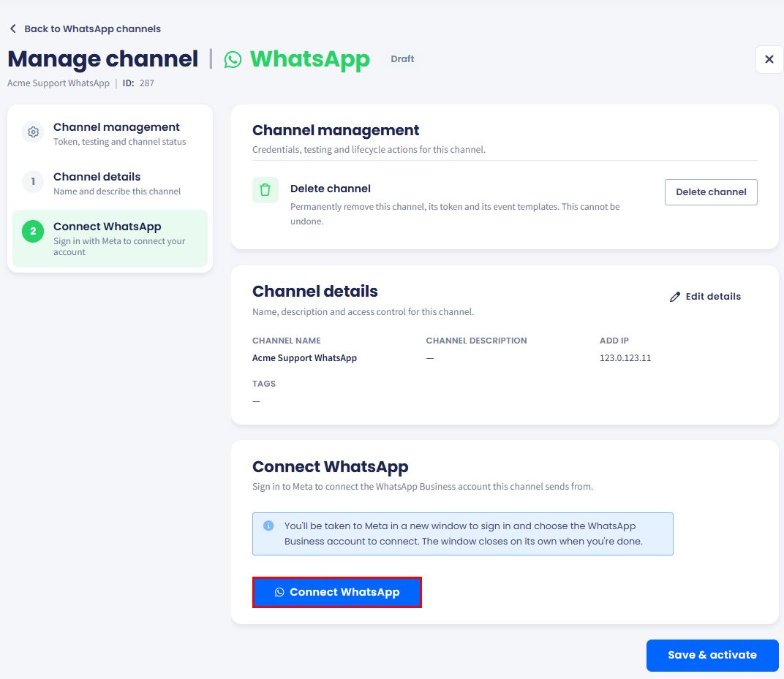Click the green trash can icon

click(265, 190)
